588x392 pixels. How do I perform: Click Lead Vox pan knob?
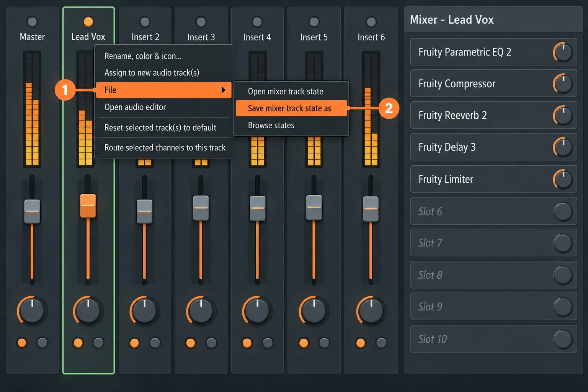click(x=88, y=310)
